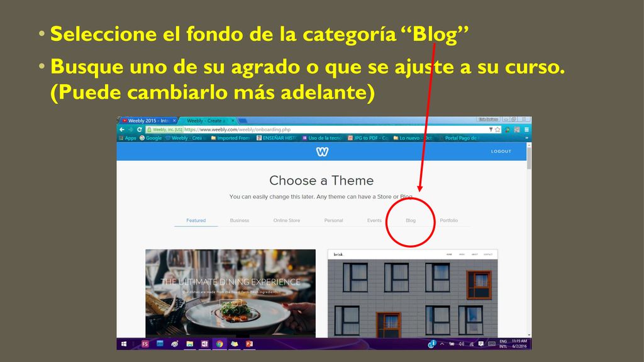Click the LOGOUT link
The height and width of the screenshot is (362, 644).
coord(501,151)
